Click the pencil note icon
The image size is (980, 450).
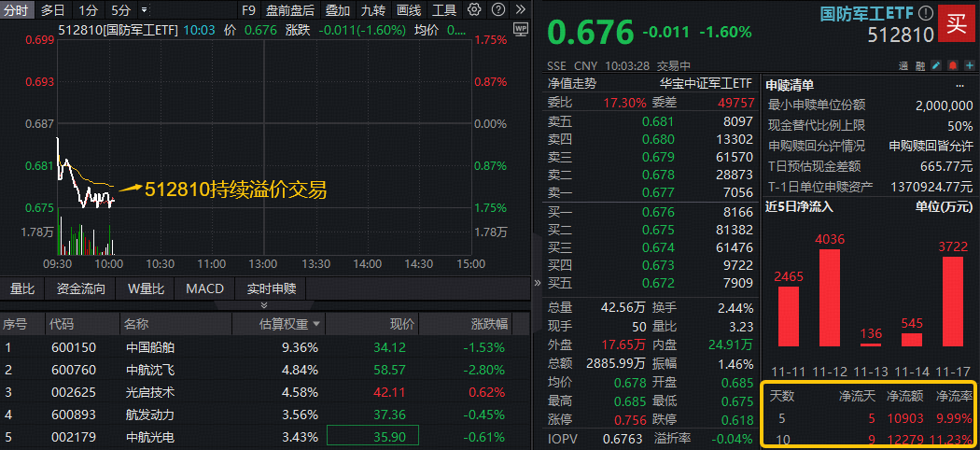(936, 65)
